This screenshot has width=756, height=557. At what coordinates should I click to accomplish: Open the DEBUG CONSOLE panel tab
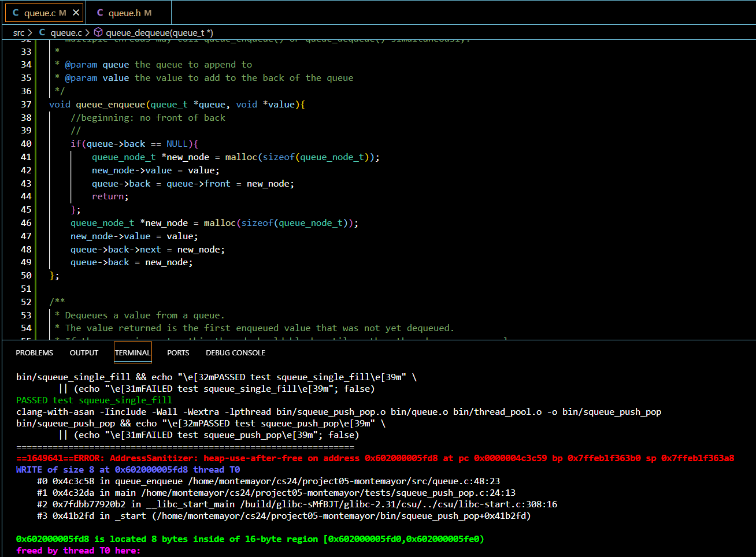point(235,352)
